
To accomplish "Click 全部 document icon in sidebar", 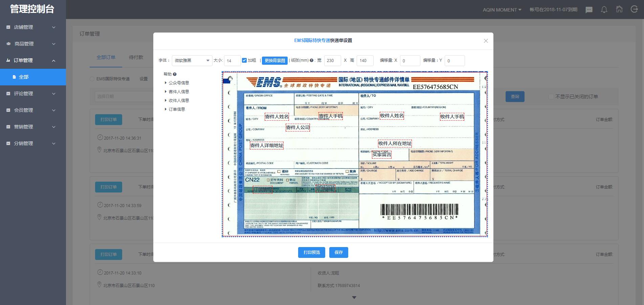I will 14,77.
